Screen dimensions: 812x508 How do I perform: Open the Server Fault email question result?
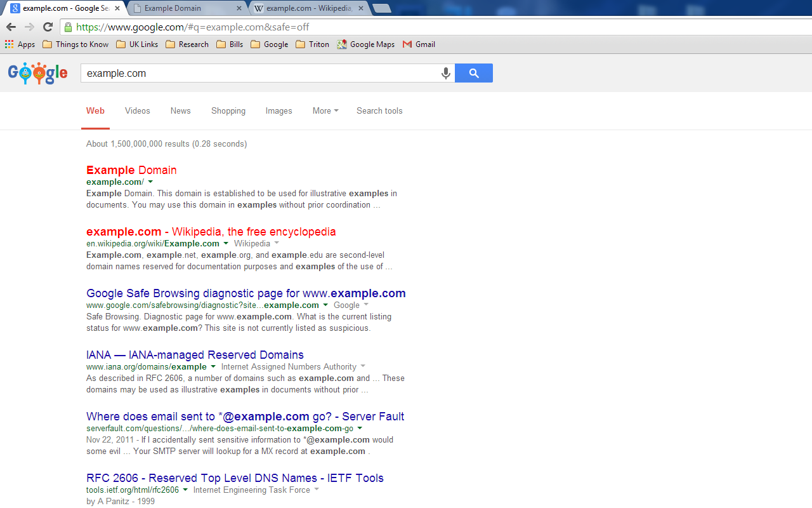(246, 417)
